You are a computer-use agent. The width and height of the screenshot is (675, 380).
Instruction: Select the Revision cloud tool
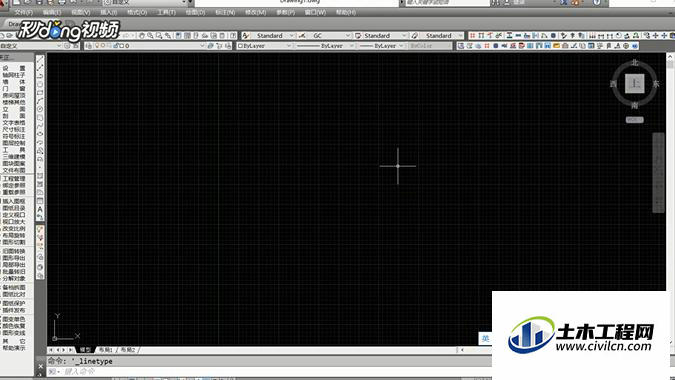[x=40, y=117]
